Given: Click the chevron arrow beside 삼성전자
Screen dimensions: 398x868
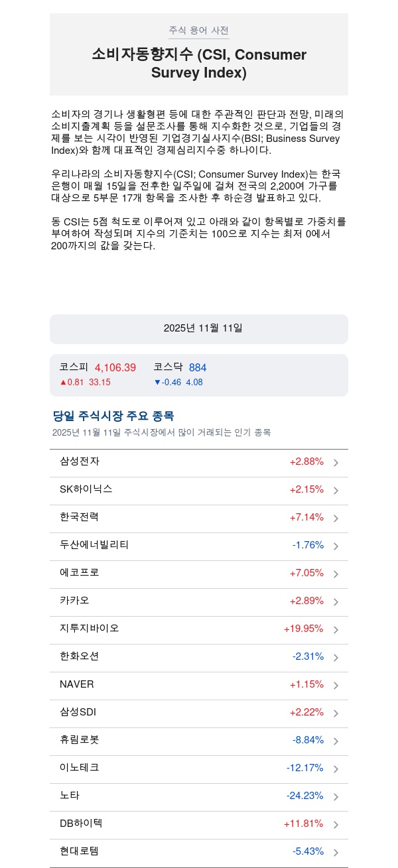Looking at the screenshot, I should 336,463.
